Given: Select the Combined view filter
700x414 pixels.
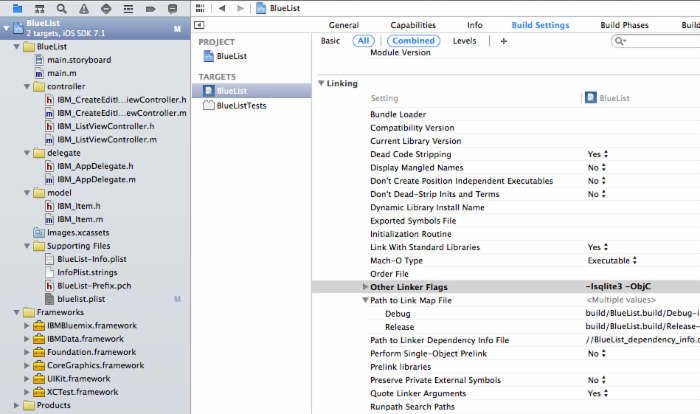Looking at the screenshot, I should [412, 41].
